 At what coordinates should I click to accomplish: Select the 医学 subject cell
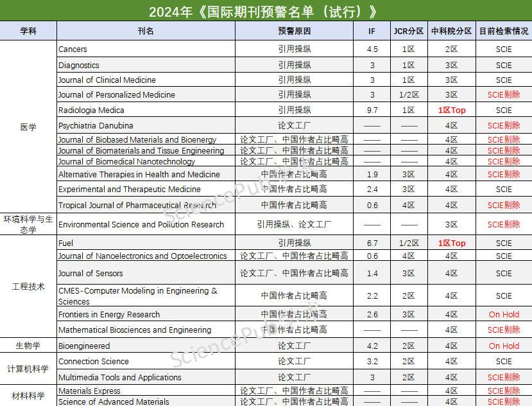click(x=28, y=127)
